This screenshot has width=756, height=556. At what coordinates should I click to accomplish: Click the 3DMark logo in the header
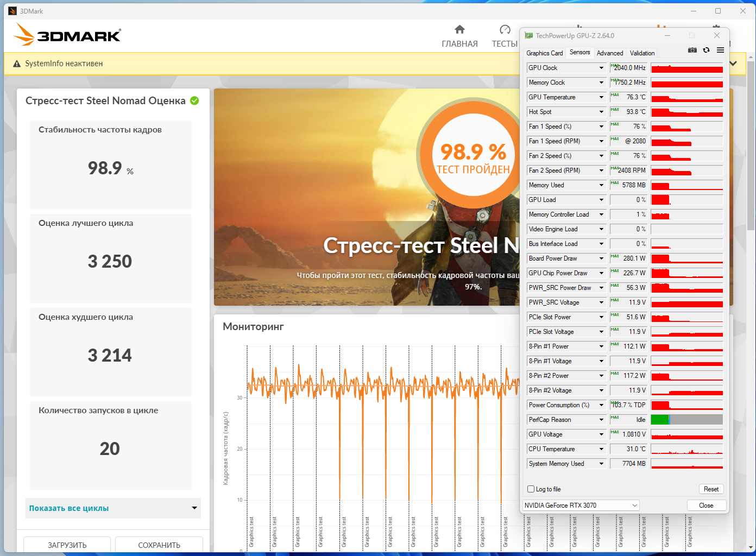coord(67,35)
